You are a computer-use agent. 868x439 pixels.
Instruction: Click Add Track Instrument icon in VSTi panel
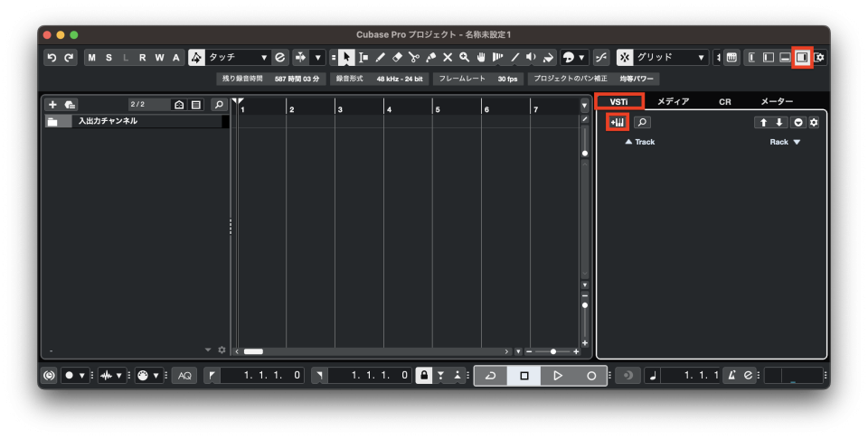[x=618, y=122]
